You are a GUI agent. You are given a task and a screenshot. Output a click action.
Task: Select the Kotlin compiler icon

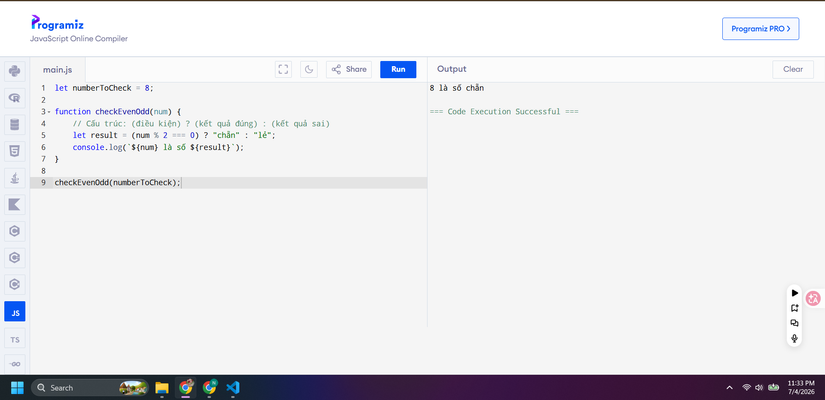(x=15, y=205)
